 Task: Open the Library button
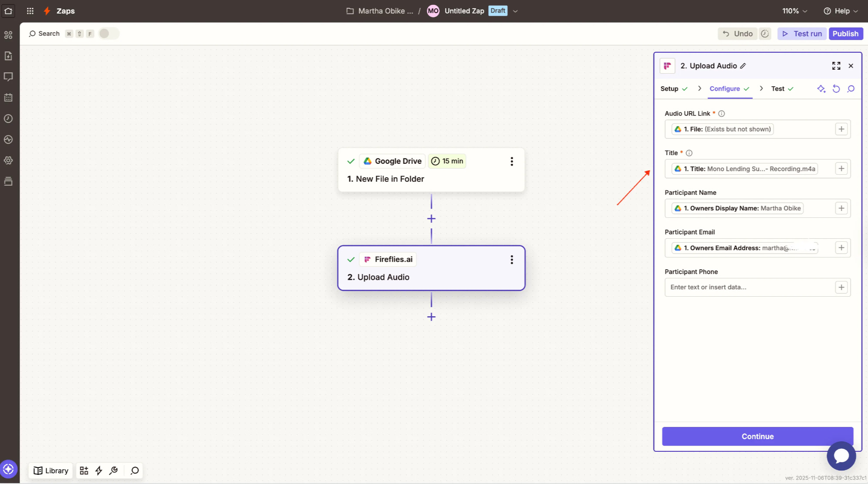coord(51,470)
